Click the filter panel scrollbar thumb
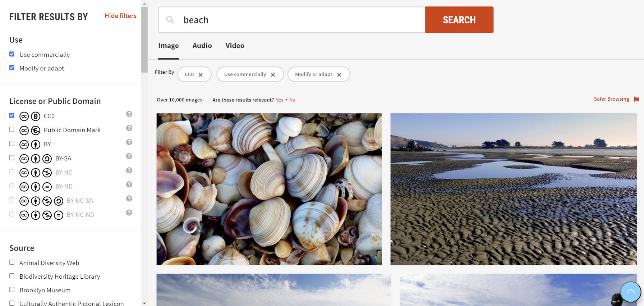This screenshot has width=644, height=306. click(x=144, y=40)
